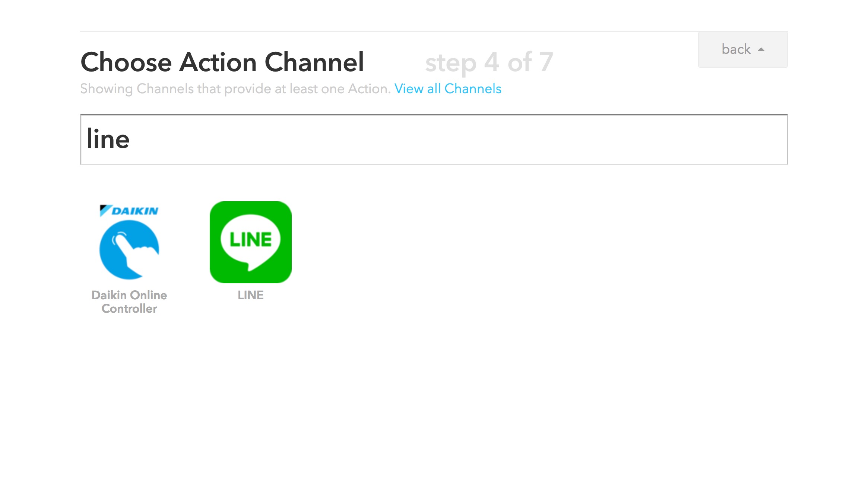Click the step 4 of 7 indicator
Image resolution: width=868 pixels, height=480 pixels.
point(489,62)
